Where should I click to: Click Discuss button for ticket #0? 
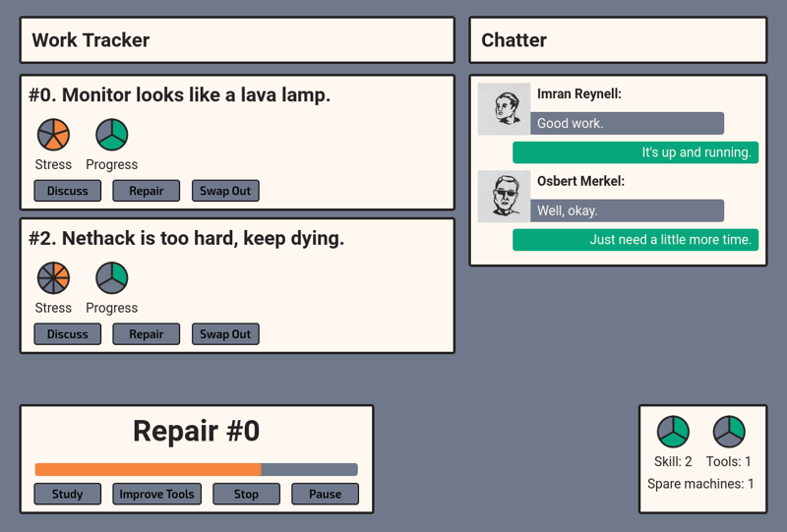(x=67, y=191)
